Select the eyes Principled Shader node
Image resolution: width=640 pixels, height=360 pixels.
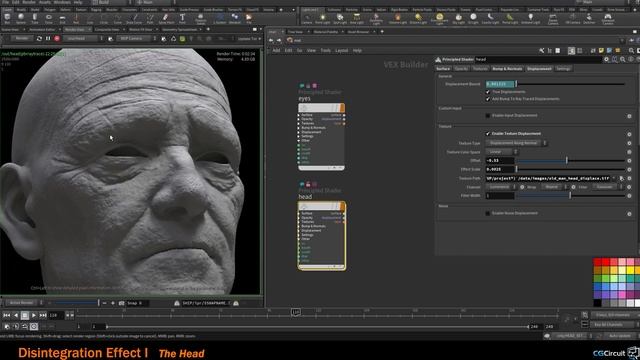[x=322, y=137]
